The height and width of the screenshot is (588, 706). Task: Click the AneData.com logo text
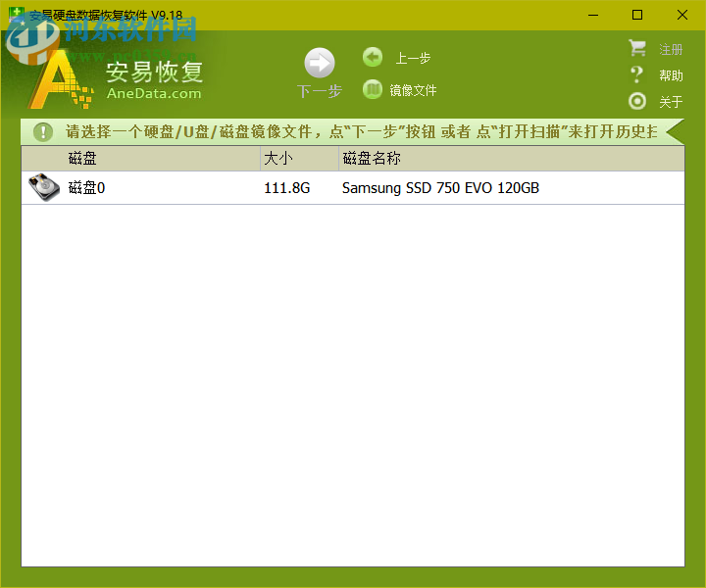pos(154,93)
